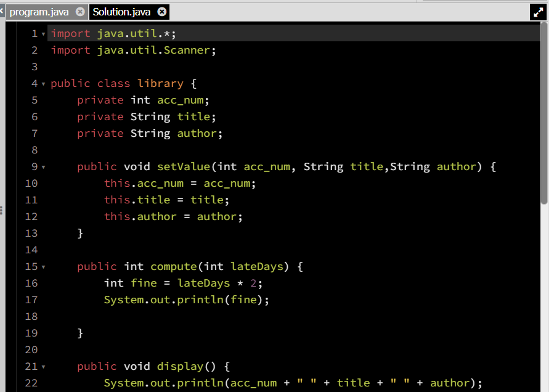554x392 pixels.
Task: Click 'private String title;' on line 6
Action: point(146,117)
